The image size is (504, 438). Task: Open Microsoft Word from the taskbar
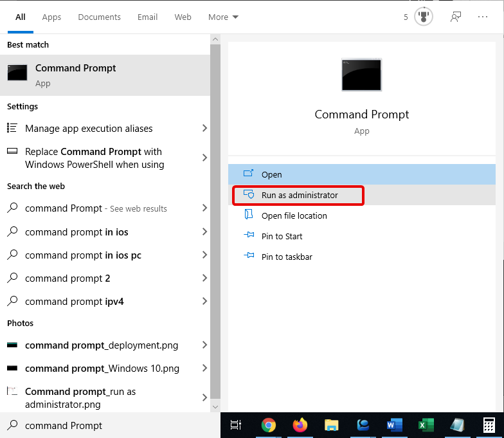coord(395,425)
